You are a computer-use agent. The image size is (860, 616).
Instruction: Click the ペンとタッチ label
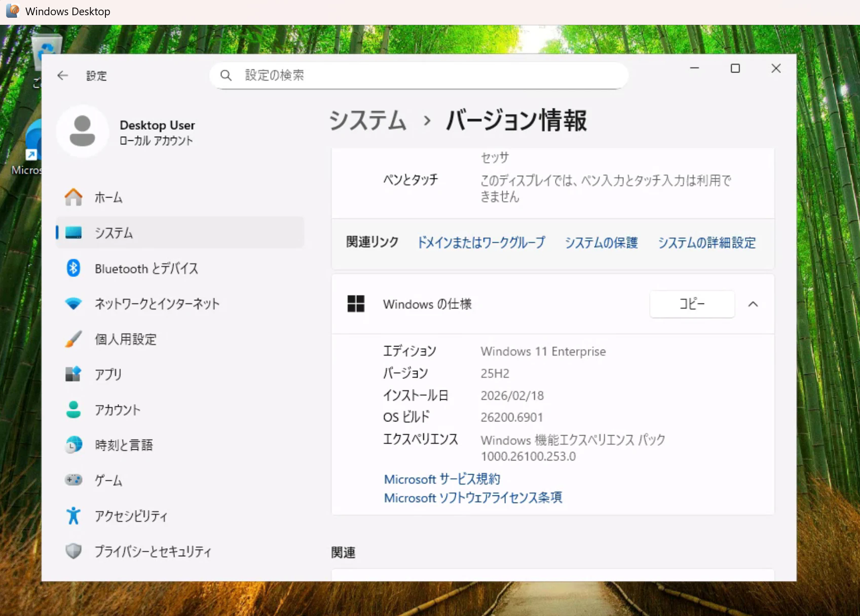tap(410, 180)
